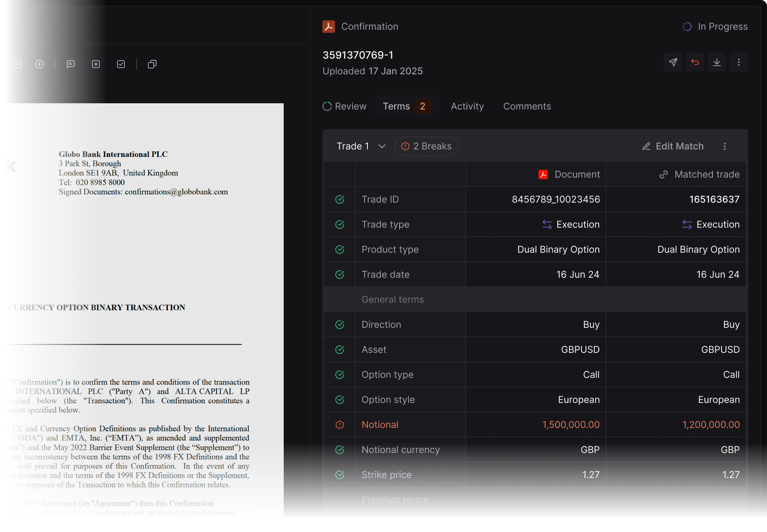Click the In Progress status indicator
This screenshot has height=532, width=767.
point(715,27)
